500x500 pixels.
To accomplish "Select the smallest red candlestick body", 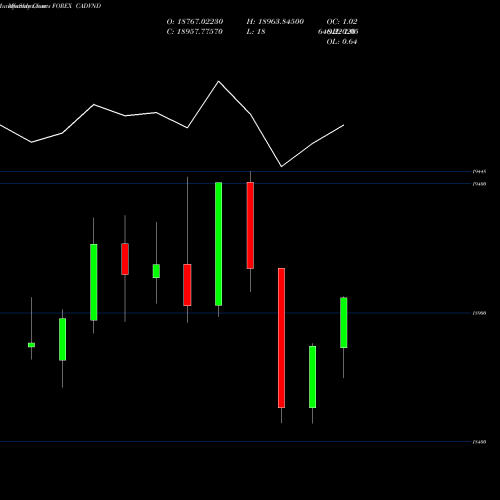I will coord(125,259).
